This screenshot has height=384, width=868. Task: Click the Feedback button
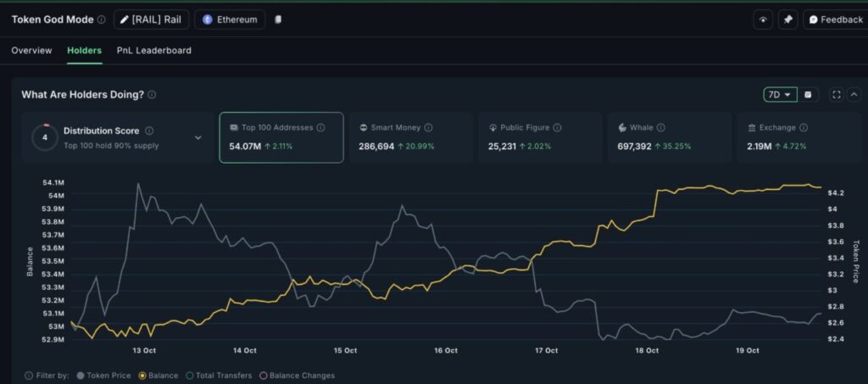point(835,19)
